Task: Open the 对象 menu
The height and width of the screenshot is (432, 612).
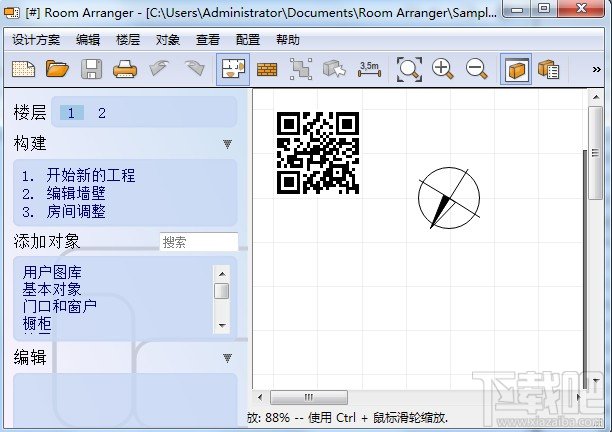Action: [x=167, y=40]
